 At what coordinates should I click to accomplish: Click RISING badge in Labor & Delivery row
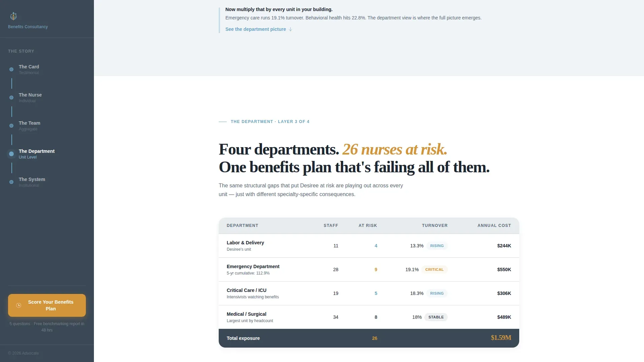437,246
